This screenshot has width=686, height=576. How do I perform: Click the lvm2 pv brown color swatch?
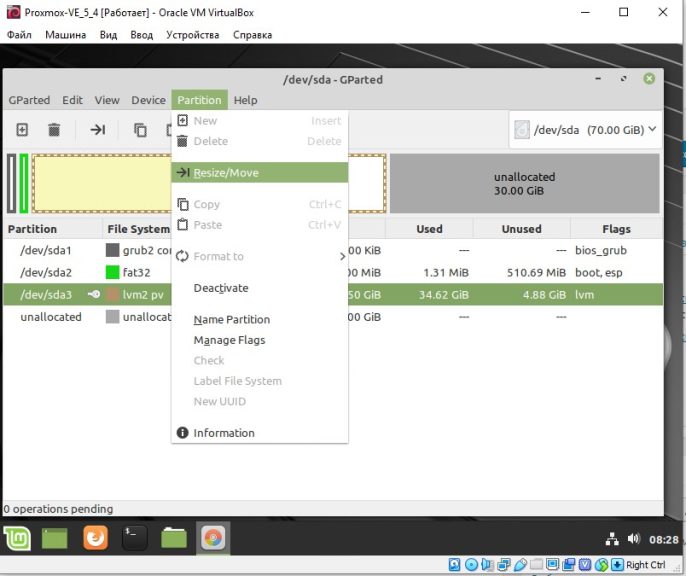112,294
